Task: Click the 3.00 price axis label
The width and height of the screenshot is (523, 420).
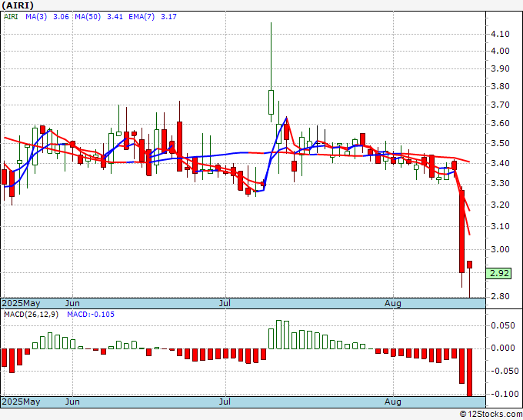Action: click(x=500, y=249)
